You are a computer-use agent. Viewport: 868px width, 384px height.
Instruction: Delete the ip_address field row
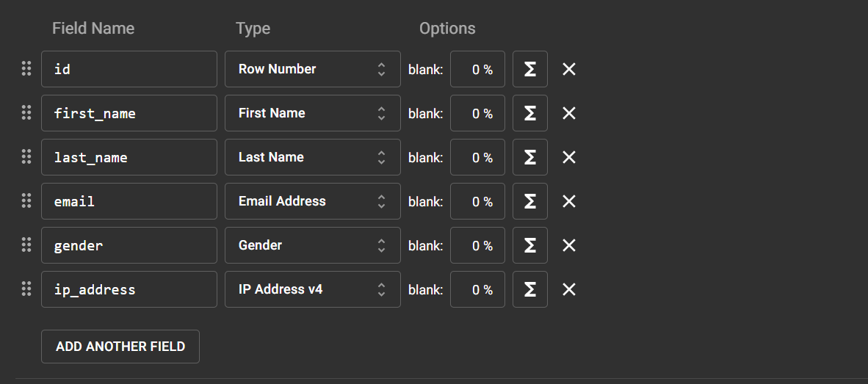pyautogui.click(x=569, y=289)
